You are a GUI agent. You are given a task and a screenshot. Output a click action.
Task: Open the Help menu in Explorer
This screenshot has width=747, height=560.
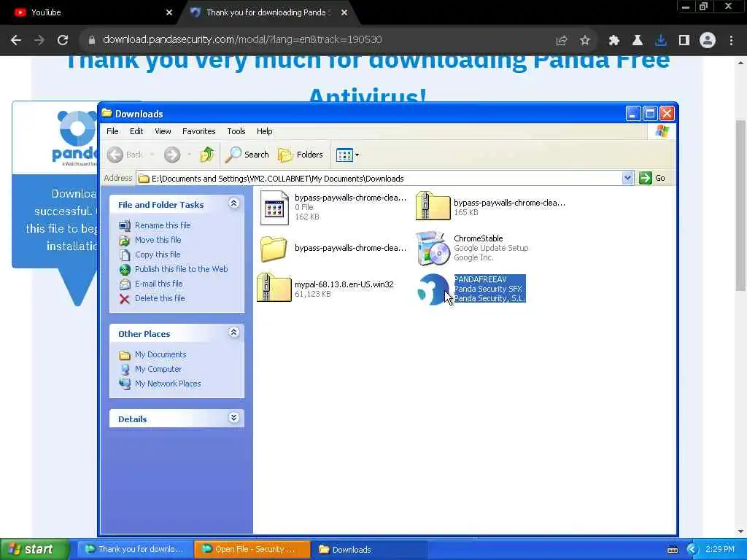[x=264, y=131]
